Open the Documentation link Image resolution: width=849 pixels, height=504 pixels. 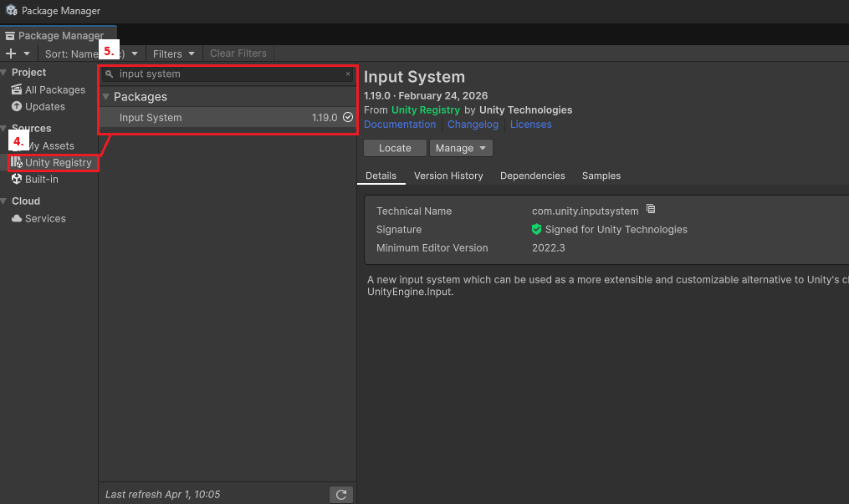point(400,125)
